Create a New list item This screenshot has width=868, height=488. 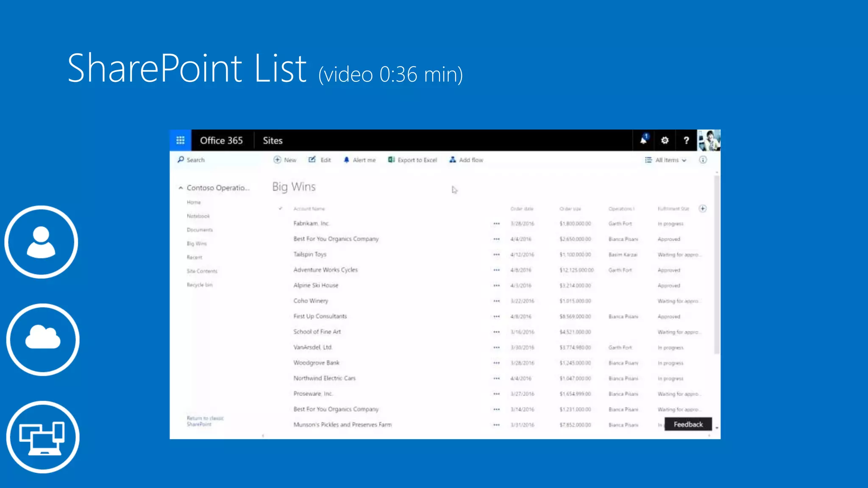[x=285, y=160]
